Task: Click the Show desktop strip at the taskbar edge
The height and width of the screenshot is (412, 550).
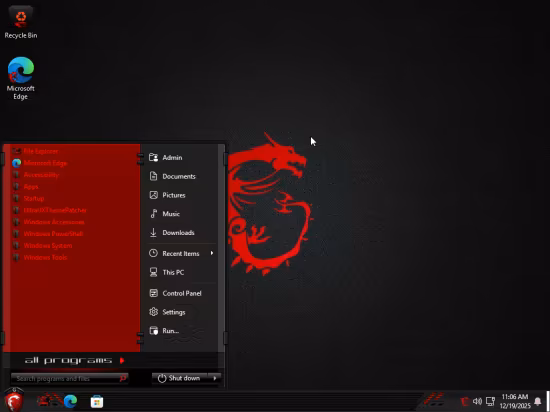Action: [548, 401]
